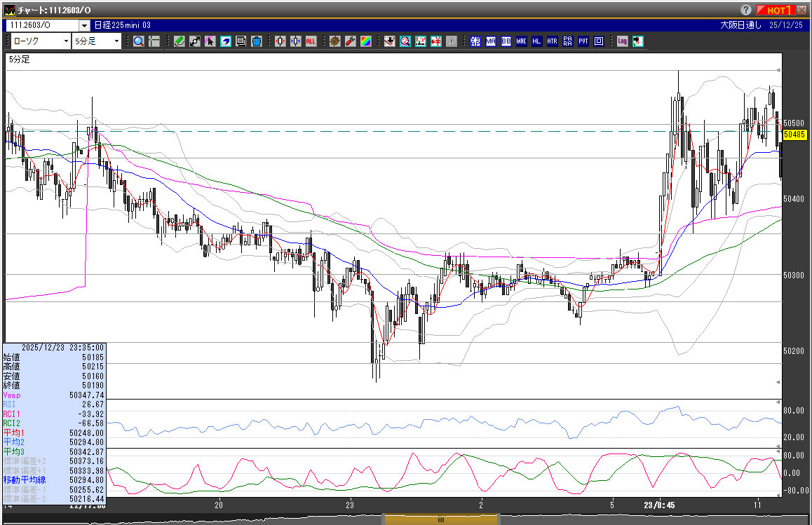Toggle the Log scale button
812x525 pixels.
[x=622, y=41]
